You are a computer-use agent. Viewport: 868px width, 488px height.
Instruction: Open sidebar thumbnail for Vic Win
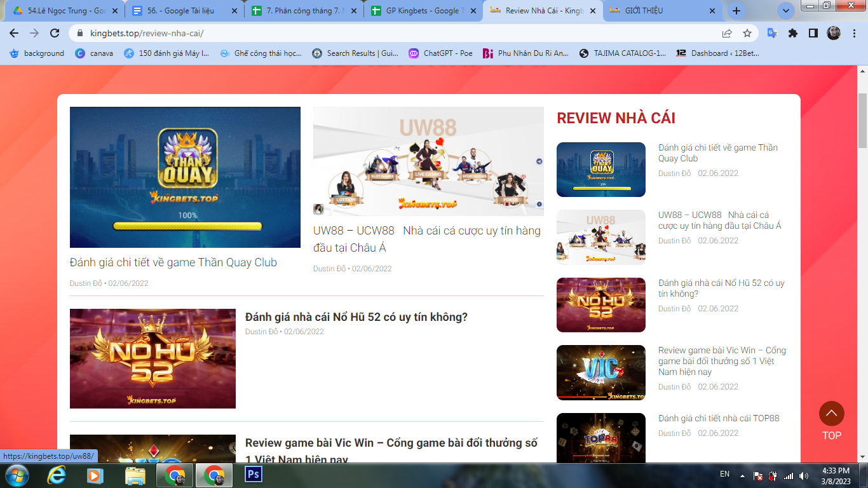click(x=601, y=372)
